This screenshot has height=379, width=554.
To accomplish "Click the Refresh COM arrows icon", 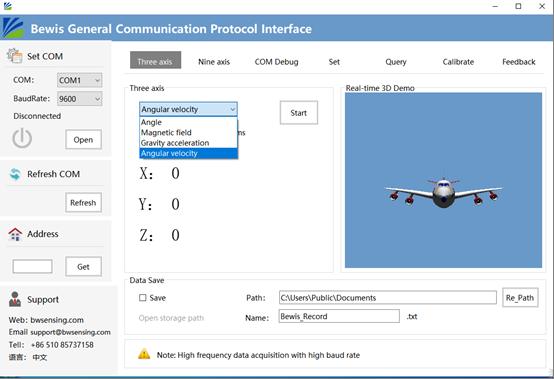I will [x=15, y=174].
